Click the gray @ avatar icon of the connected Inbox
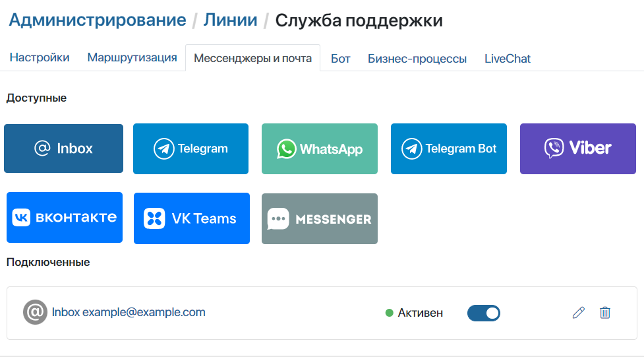The width and height of the screenshot is (644, 357). click(35, 312)
